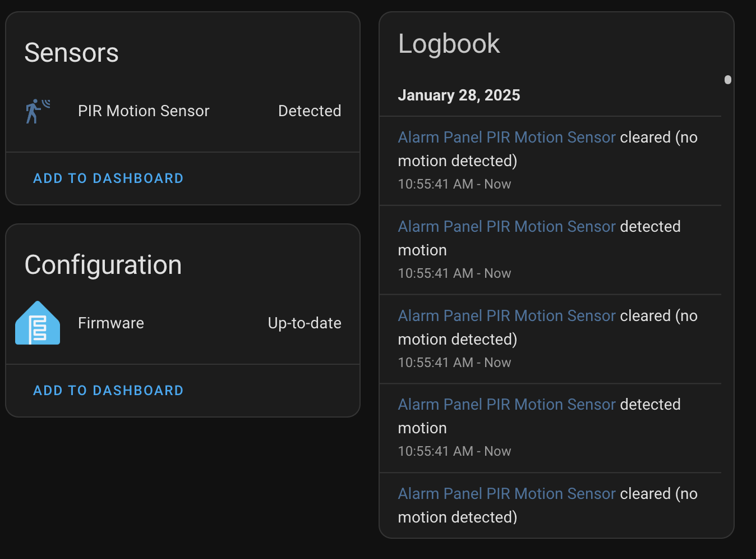The width and height of the screenshot is (756, 559).
Task: Click the Logbook scrollbar thumb
Action: [x=728, y=80]
